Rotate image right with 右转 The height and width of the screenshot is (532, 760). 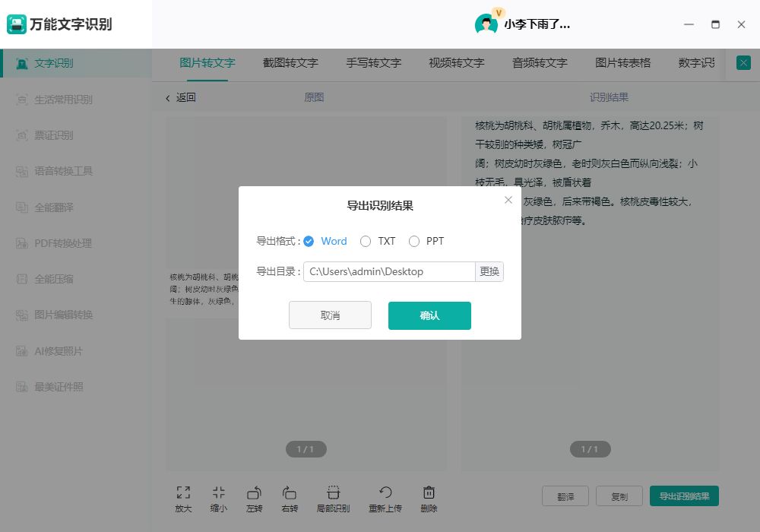pyautogui.click(x=290, y=499)
